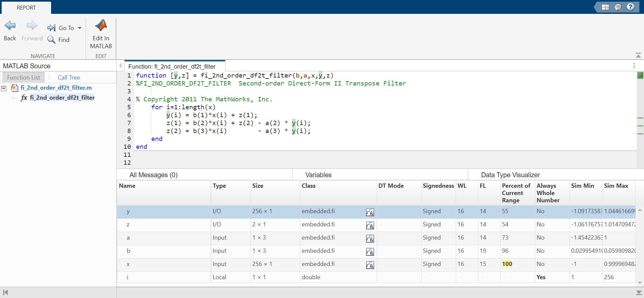The image size is (644, 298).
Task: Open the feedback speech bubble icon
Action: click(618, 7)
